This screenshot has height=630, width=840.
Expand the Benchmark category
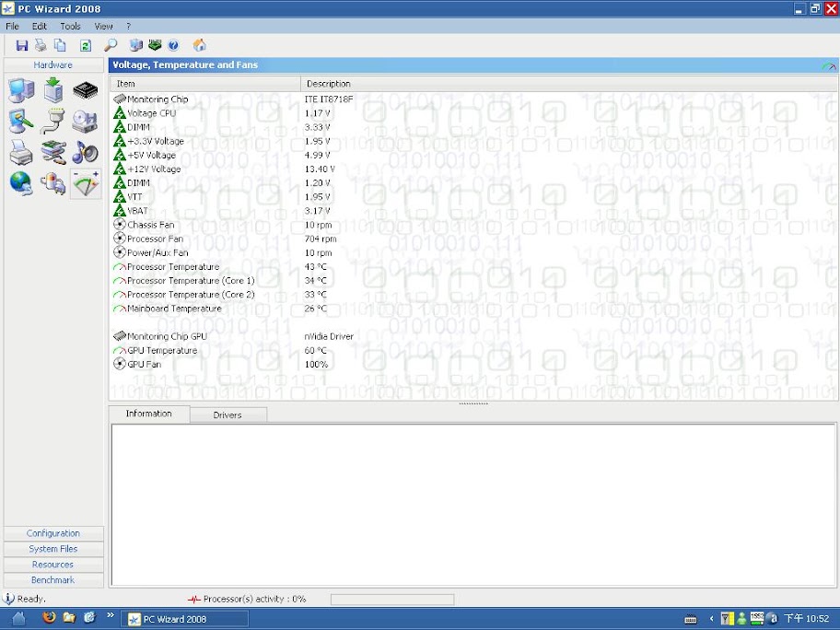(x=53, y=580)
